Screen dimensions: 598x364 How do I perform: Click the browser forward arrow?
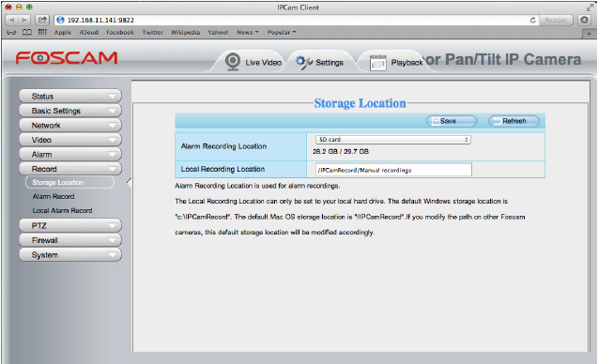pyautogui.click(x=23, y=20)
